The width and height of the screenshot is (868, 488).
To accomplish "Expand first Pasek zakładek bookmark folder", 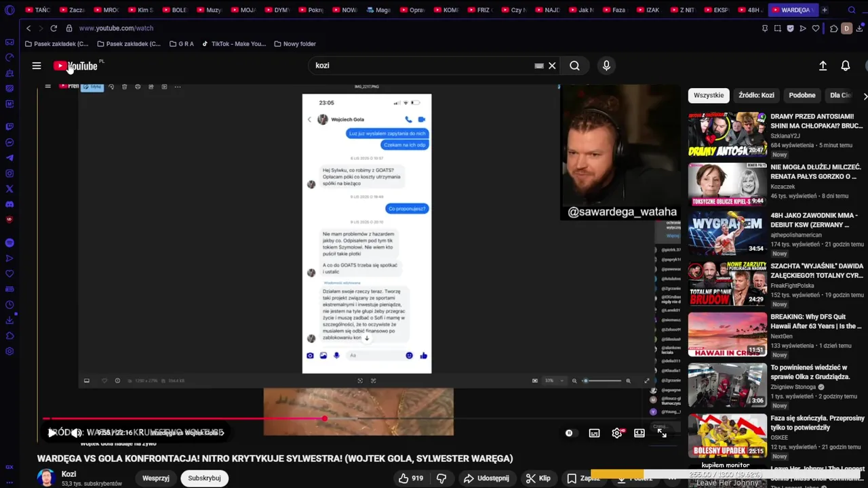I will coord(57,44).
